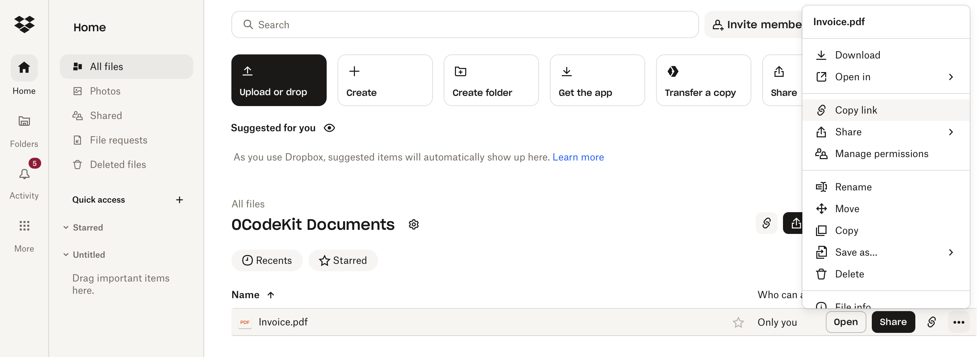
Task: Click the PDF file icon for Invoice.pdf
Action: point(245,322)
